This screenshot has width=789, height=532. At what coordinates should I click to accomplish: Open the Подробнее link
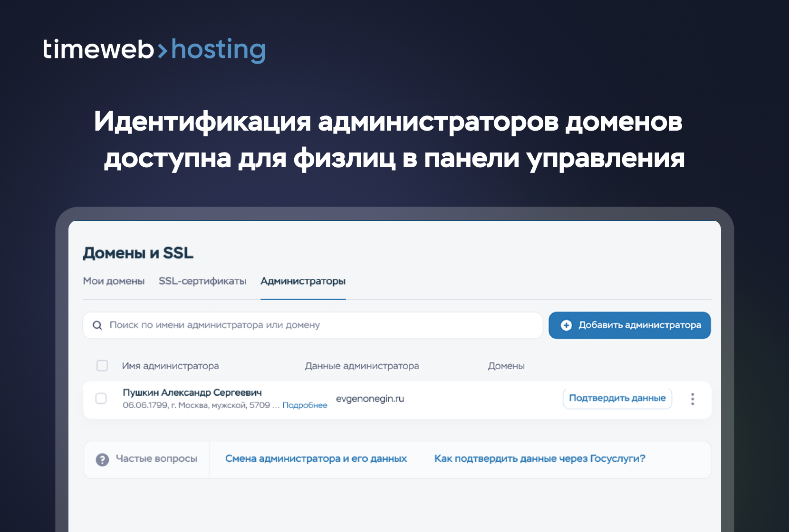pos(305,405)
